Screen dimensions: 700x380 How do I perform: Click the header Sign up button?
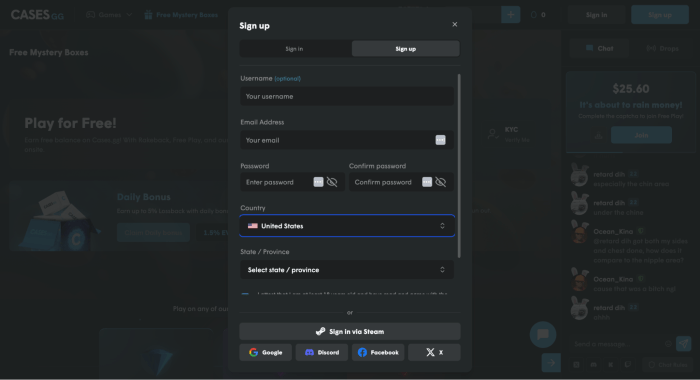pos(660,15)
